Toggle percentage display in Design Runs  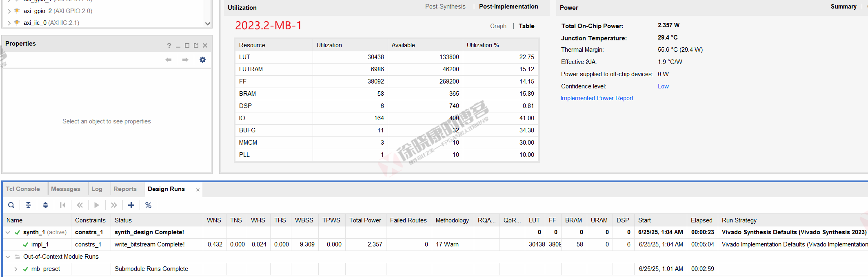coord(148,205)
